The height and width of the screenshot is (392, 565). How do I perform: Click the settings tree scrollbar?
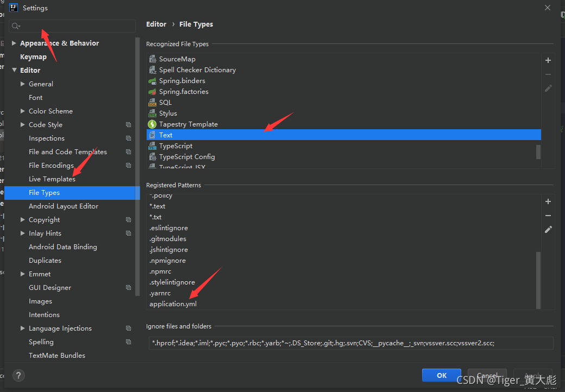pyautogui.click(x=137, y=166)
